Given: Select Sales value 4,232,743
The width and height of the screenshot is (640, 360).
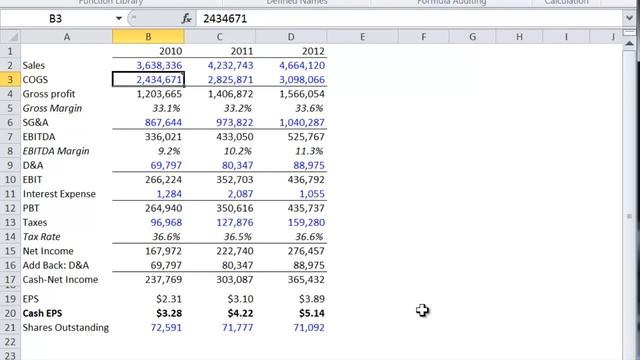Looking at the screenshot, I should click(220, 65).
